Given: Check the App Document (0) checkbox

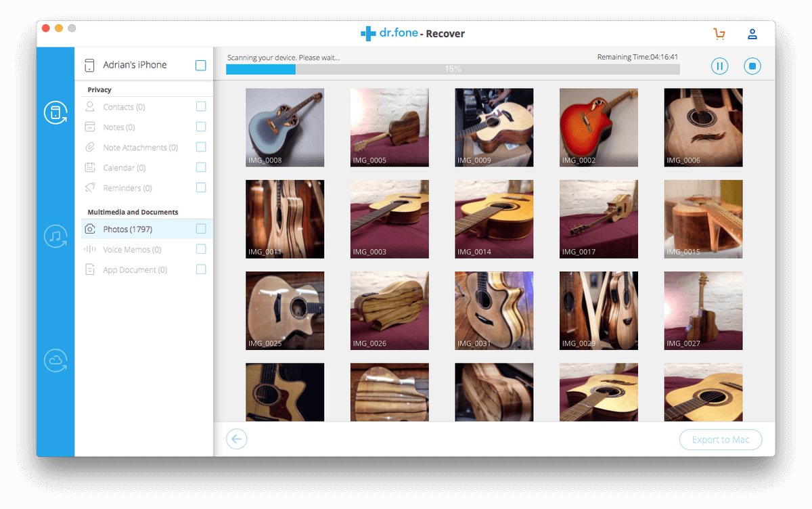Looking at the screenshot, I should click(200, 270).
